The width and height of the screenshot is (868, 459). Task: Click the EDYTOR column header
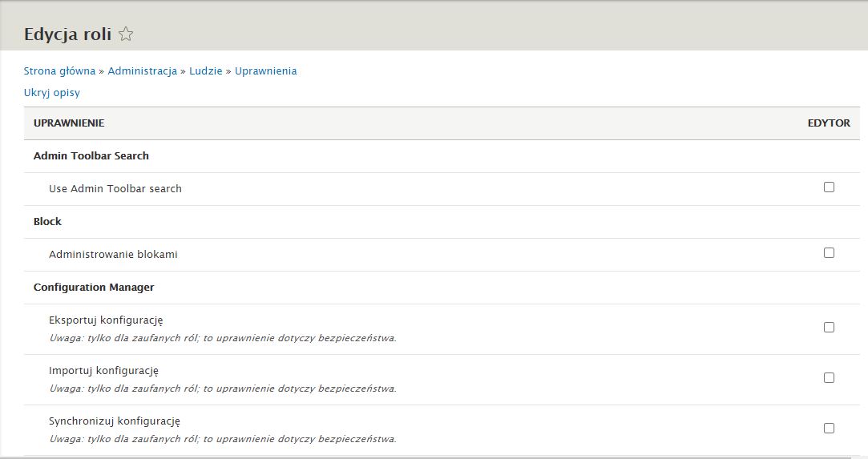829,123
